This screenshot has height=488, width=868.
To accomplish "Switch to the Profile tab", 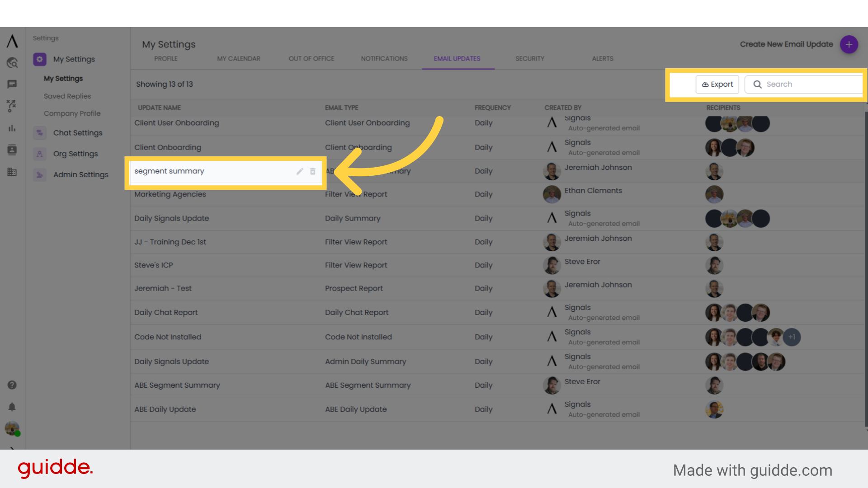I will tap(166, 59).
